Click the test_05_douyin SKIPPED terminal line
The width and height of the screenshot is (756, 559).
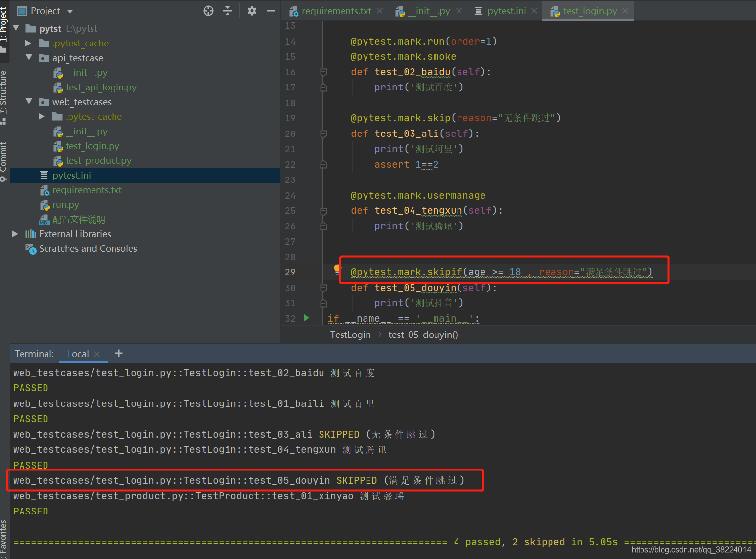[x=239, y=480]
